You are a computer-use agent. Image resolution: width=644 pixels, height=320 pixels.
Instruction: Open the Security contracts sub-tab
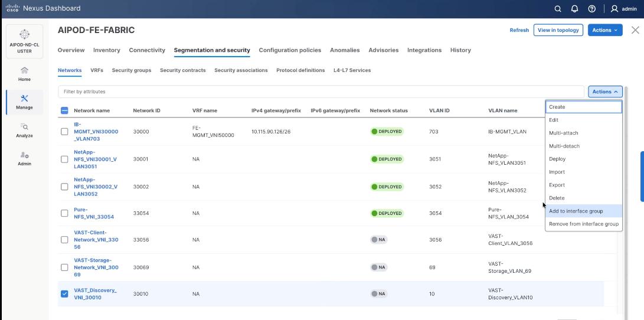(183, 70)
